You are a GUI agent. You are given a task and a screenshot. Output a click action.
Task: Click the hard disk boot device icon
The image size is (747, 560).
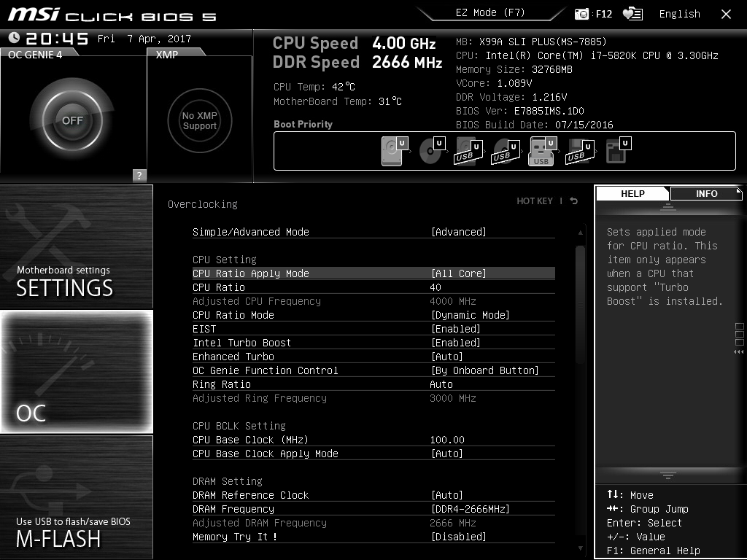395,150
